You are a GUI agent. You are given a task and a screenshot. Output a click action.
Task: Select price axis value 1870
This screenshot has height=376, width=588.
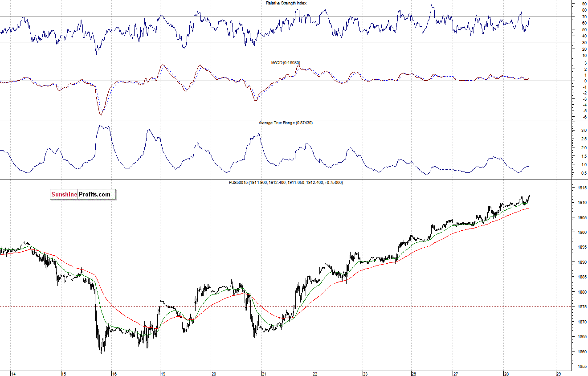click(582, 322)
